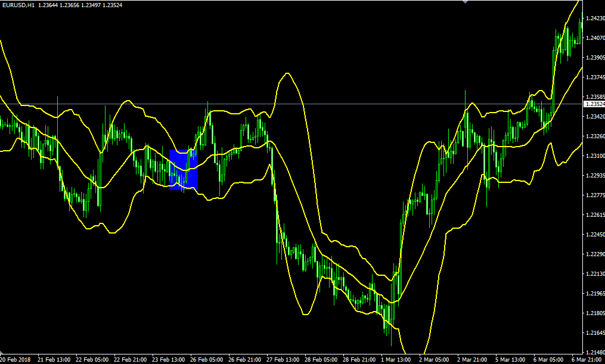605x364 pixels.
Task: Select the gray horizontal bid price line
Action: click(358, 104)
